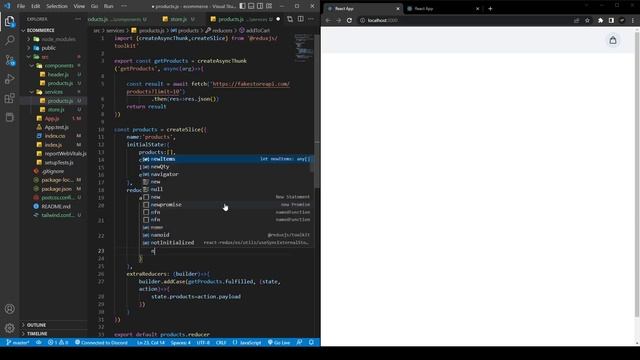This screenshot has width=640, height=360.
Task: Open the Run and Debug view
Action: tap(10, 79)
